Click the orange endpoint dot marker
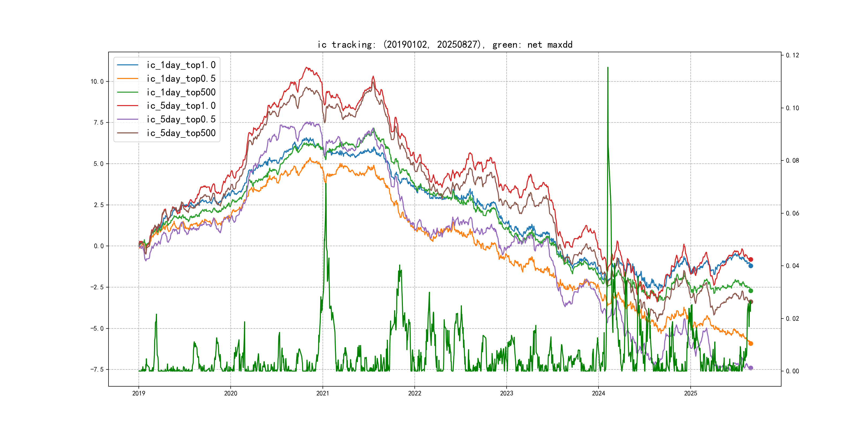The image size is (868, 434). [x=751, y=343]
